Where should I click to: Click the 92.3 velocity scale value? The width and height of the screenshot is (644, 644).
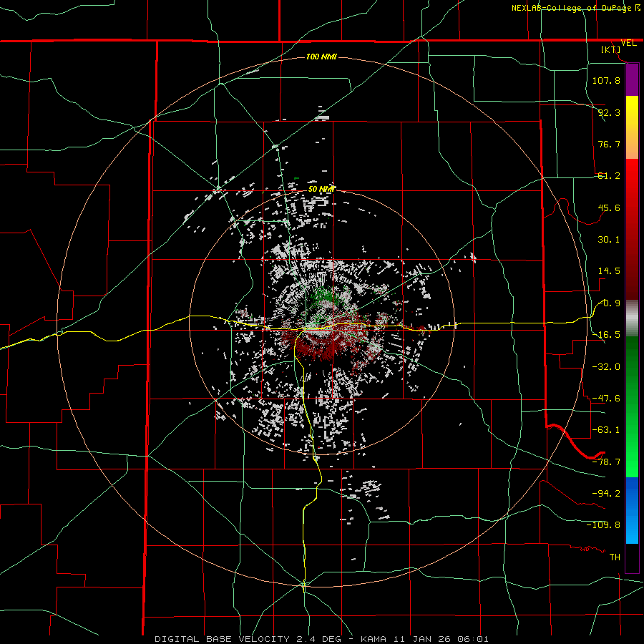pyautogui.click(x=609, y=112)
